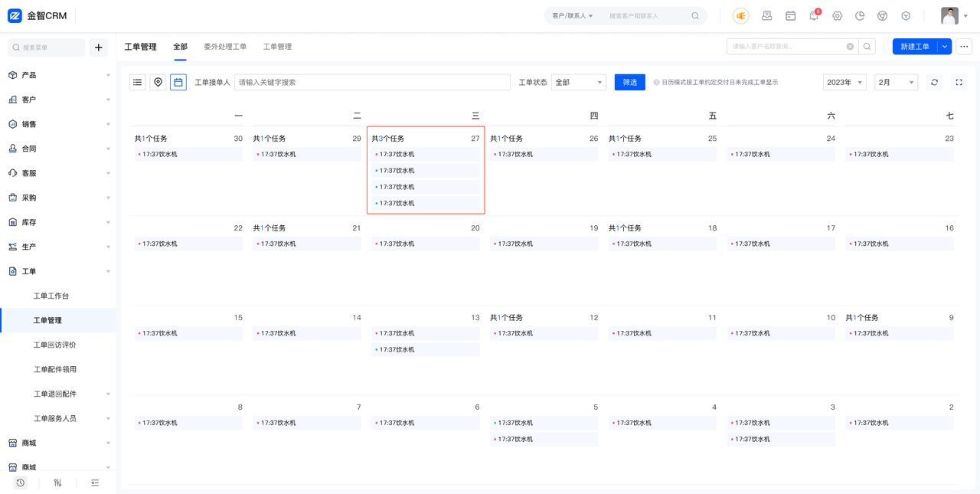Open the 17:37饮水机 task on day 30
Screen dimensions: 980x494
pyautogui.click(x=188, y=155)
